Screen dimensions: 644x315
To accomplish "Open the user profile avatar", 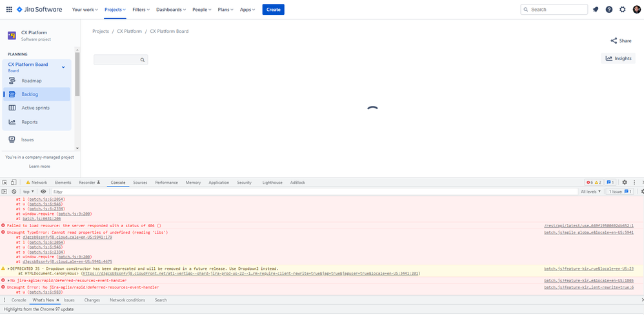I will (x=636, y=10).
